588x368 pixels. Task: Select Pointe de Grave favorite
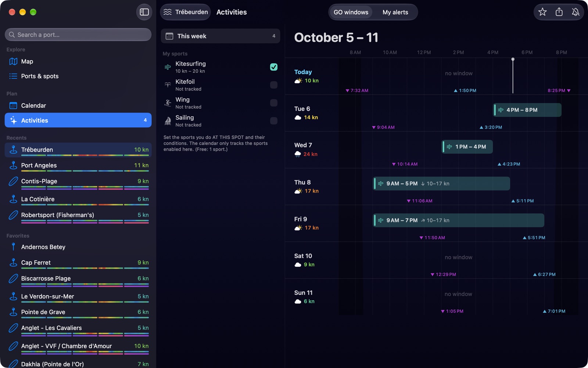point(78,312)
